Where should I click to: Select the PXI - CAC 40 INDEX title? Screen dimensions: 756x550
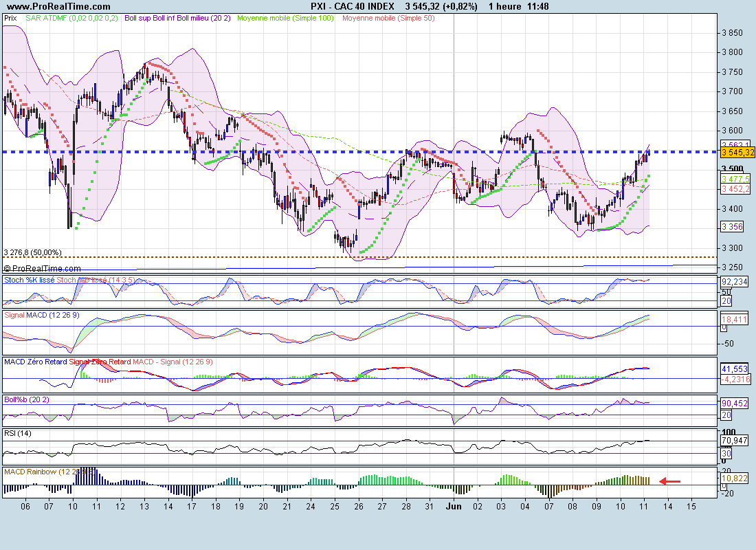click(353, 6)
